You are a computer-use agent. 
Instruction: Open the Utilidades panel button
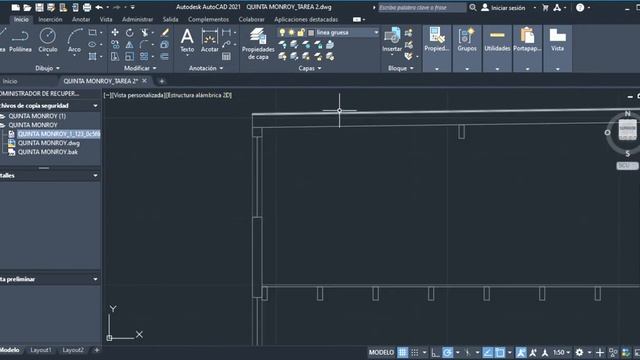(x=497, y=48)
